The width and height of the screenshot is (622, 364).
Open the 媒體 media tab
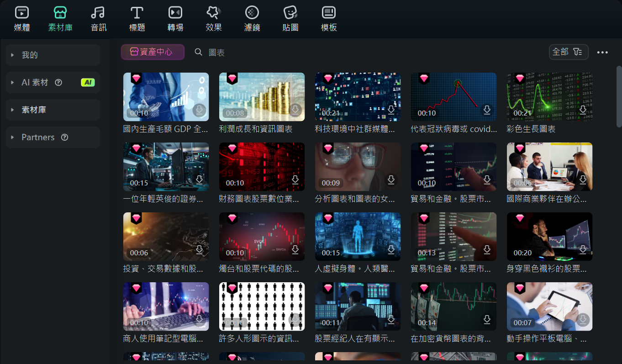tap(21, 19)
